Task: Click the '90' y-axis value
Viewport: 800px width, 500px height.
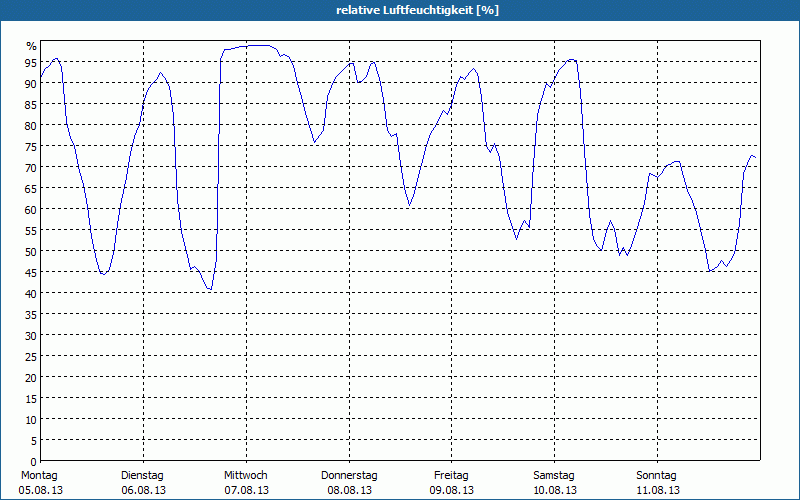Action: (x=31, y=84)
